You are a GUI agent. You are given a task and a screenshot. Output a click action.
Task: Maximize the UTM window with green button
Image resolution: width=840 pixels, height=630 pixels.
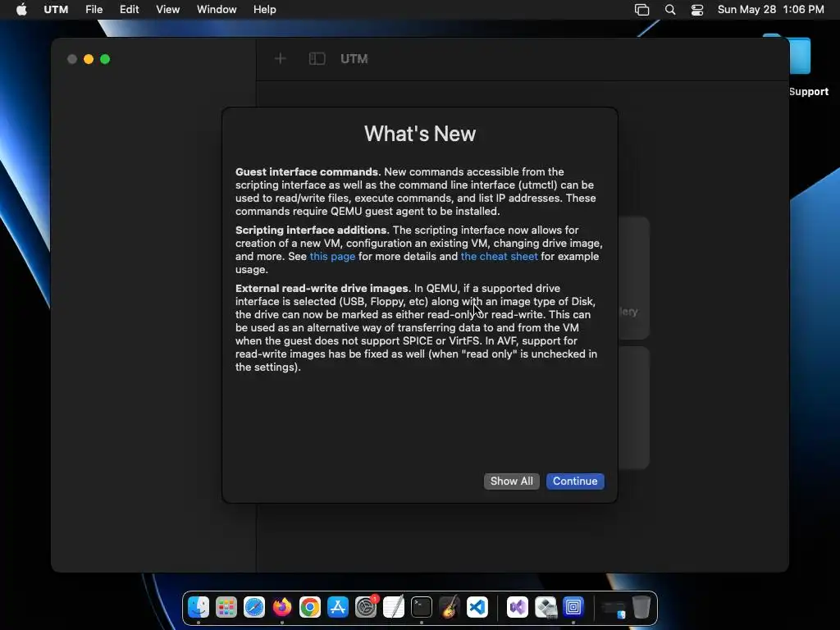pos(105,59)
